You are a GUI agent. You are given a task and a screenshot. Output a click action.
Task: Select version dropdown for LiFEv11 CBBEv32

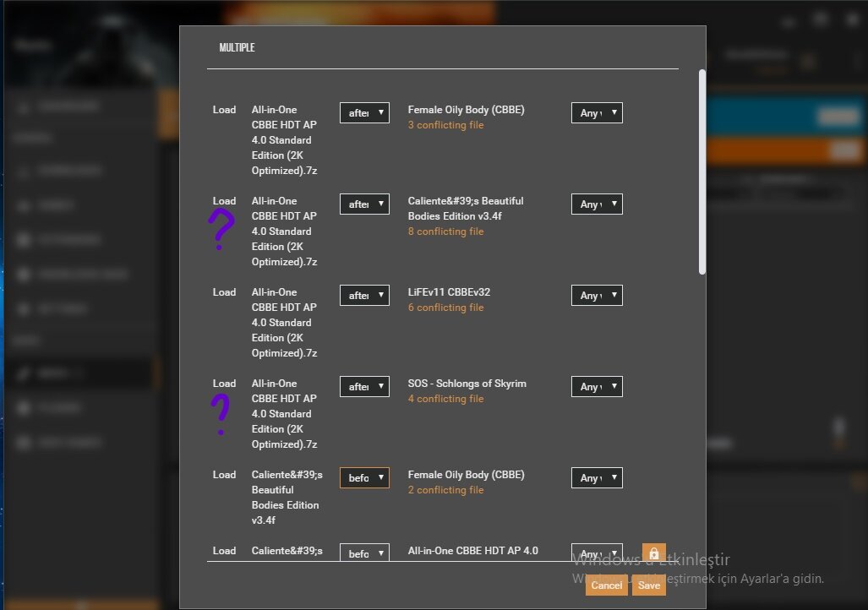(x=597, y=296)
